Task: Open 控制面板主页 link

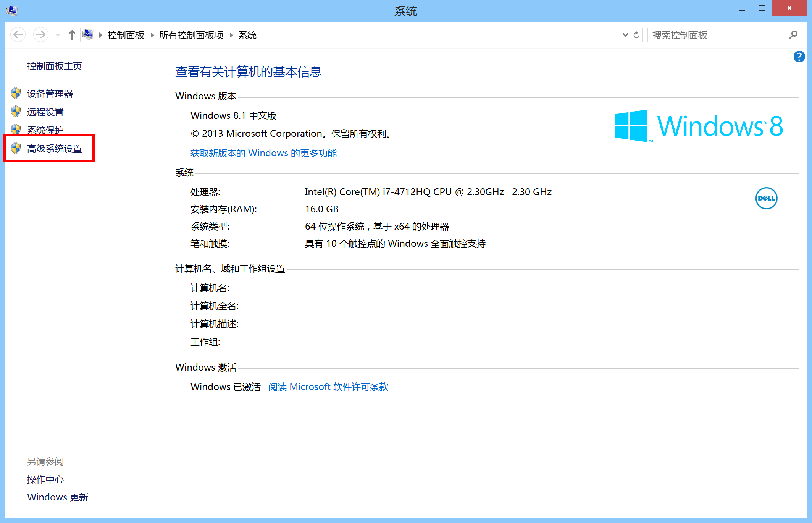Action: 55,66
